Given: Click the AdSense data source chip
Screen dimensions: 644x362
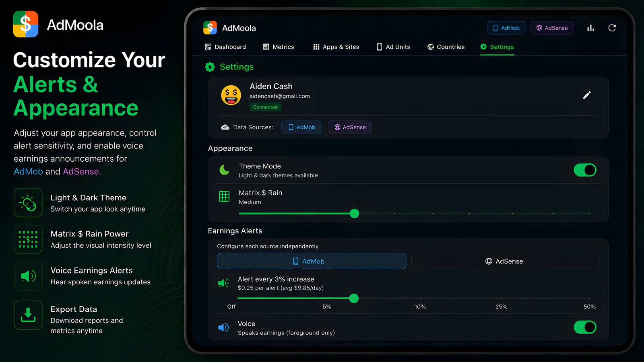Looking at the screenshot, I should pos(350,127).
